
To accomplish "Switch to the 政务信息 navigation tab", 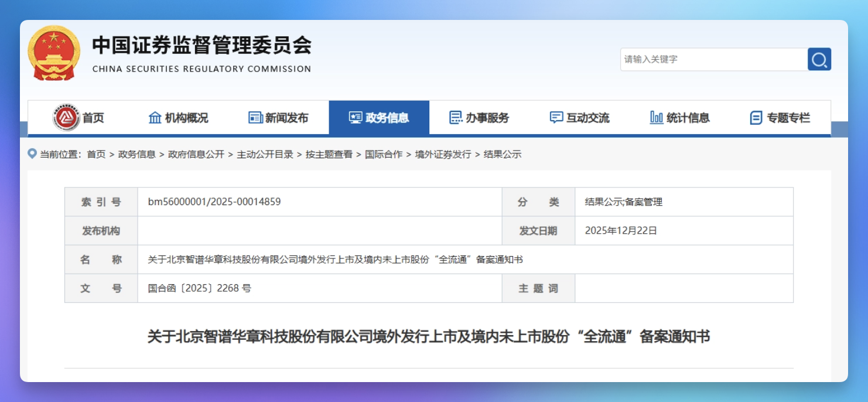I will pos(380,117).
